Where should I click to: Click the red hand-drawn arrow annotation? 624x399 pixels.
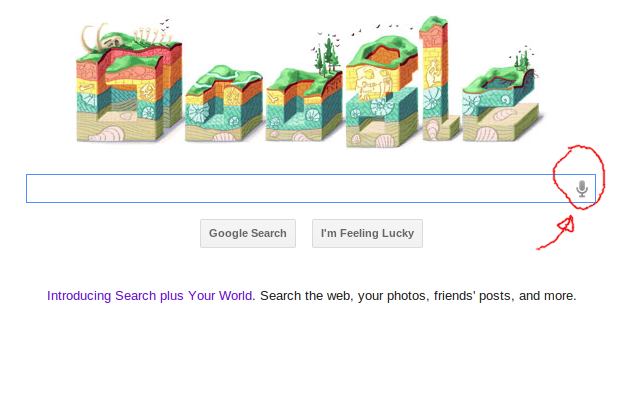pos(556,234)
